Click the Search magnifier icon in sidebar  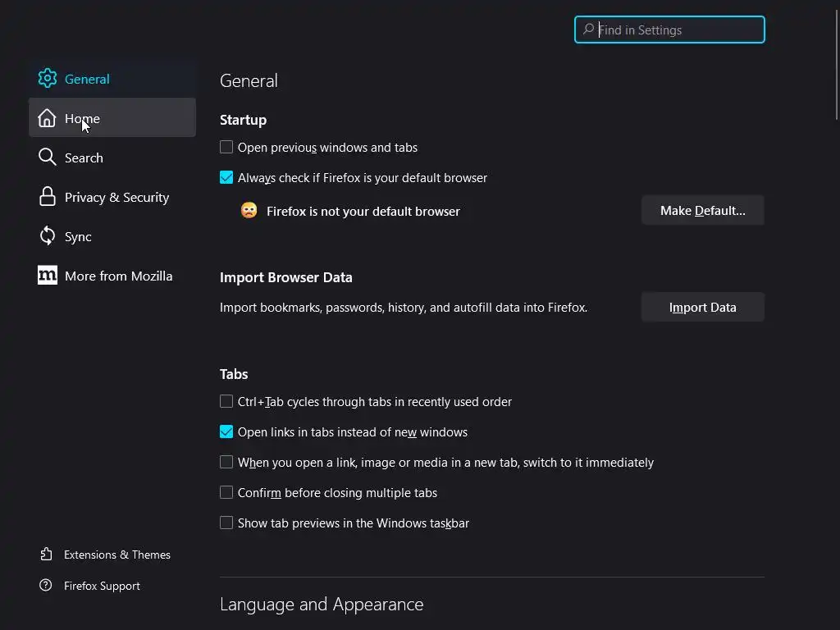click(x=48, y=157)
